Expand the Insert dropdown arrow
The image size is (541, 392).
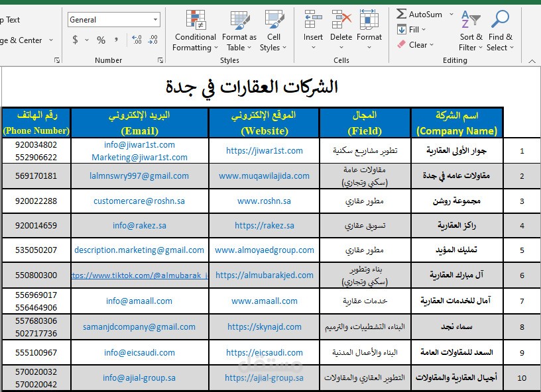314,47
